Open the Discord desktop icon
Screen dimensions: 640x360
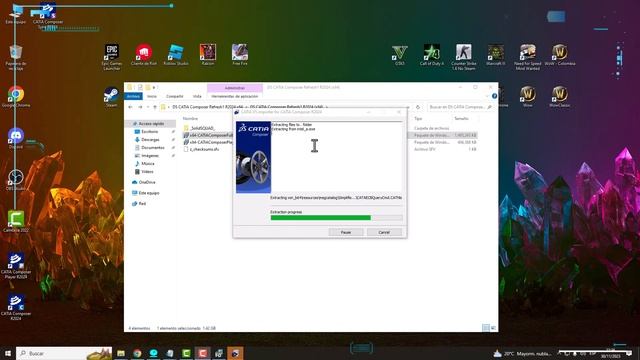16,138
